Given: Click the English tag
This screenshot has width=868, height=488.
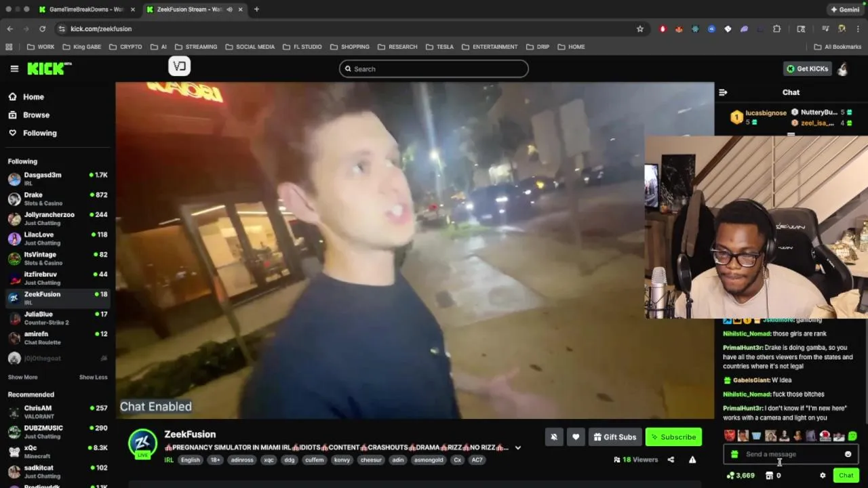Looking at the screenshot, I should pyautogui.click(x=191, y=460).
